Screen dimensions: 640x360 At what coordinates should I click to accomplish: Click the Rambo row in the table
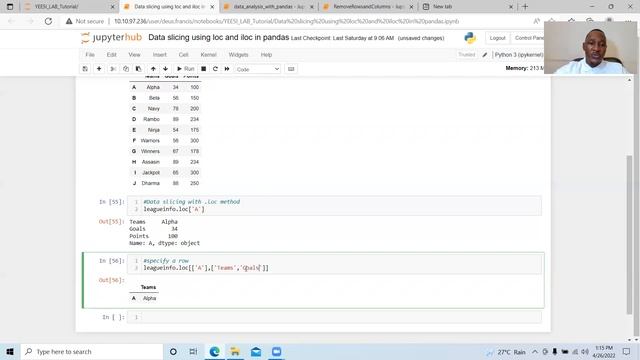pyautogui.click(x=165, y=119)
